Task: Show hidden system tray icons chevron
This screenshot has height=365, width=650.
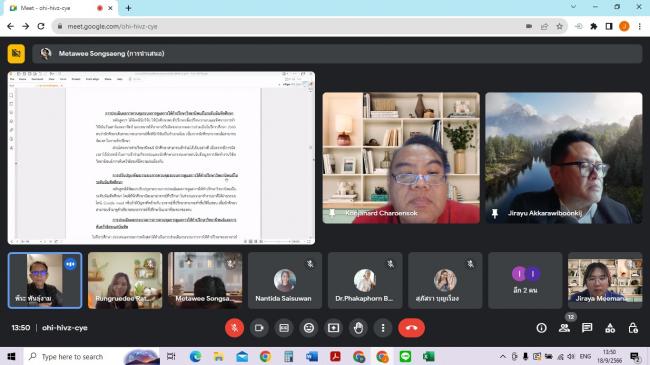Action: pos(502,357)
